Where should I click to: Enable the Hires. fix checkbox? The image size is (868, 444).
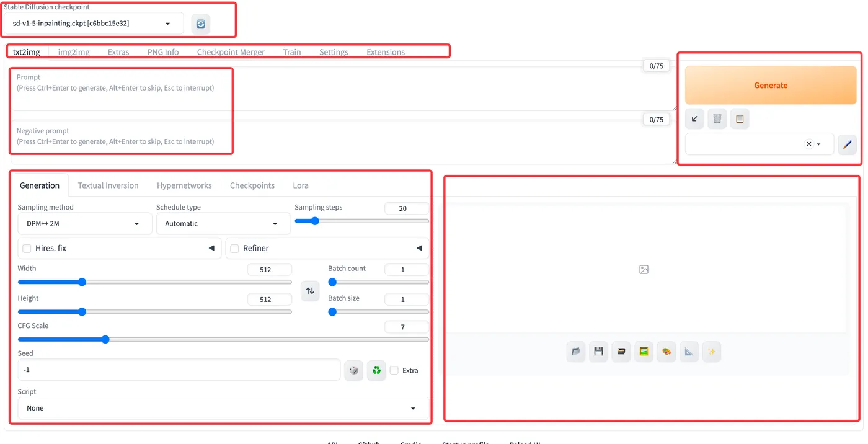tap(27, 248)
